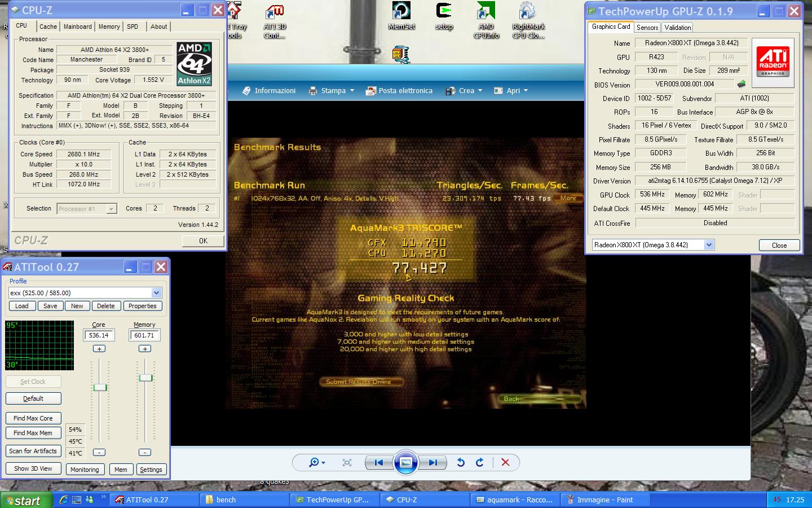
Task: Open Monitoring in ATITool
Action: [85, 470]
